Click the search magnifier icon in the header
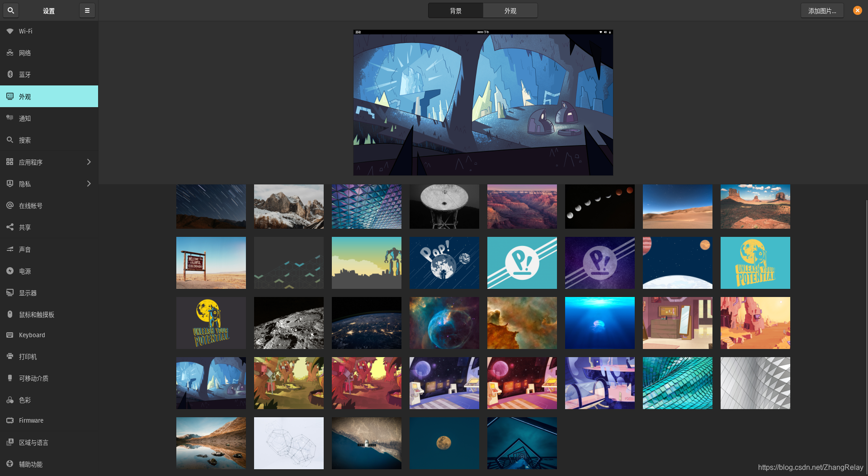Screen dimensions: 868x476 coord(11,10)
